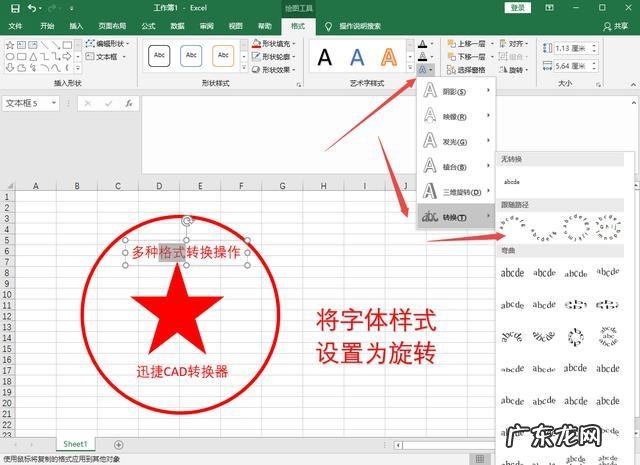The height and width of the screenshot is (465, 640).
Task: Select the triangle shape in shapes gallery
Action: 33,56
